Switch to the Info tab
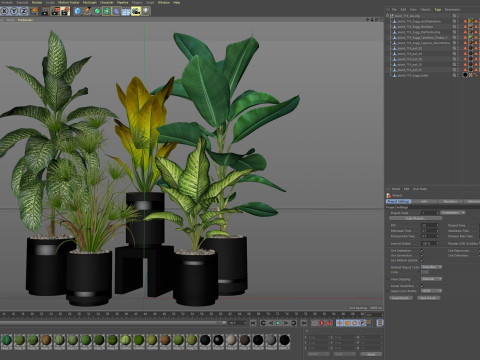 (424, 202)
